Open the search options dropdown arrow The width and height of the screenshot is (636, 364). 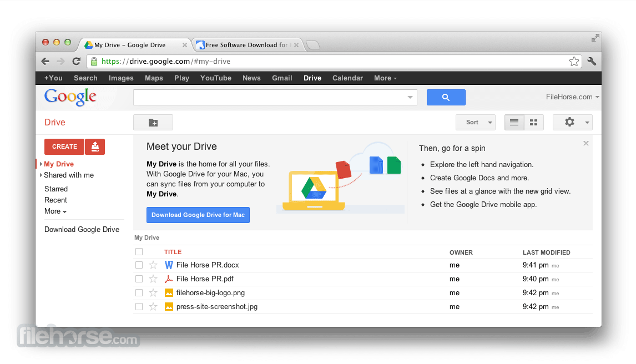pyautogui.click(x=410, y=97)
